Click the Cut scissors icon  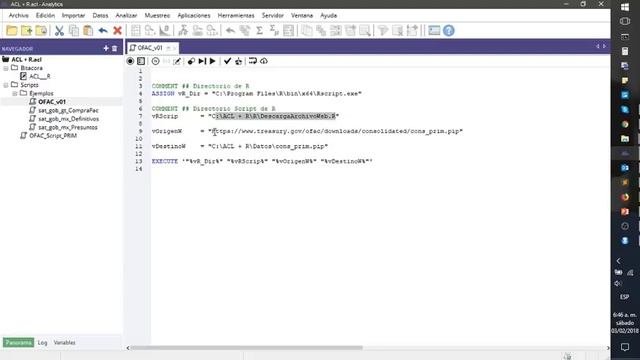coord(59,31)
